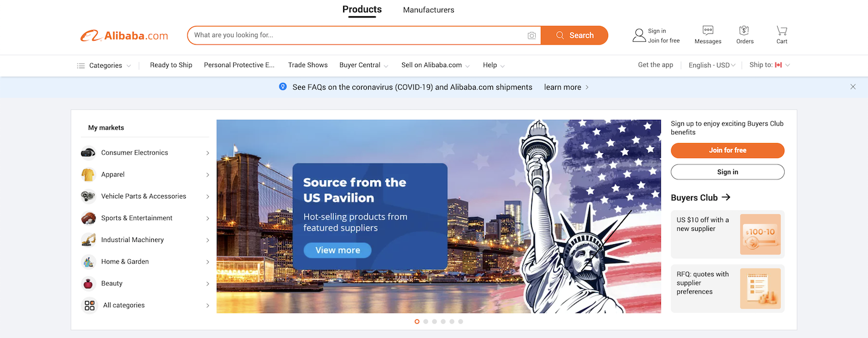Expand the Categories dropdown menu
Image resolution: width=868 pixels, height=338 pixels.
(104, 65)
